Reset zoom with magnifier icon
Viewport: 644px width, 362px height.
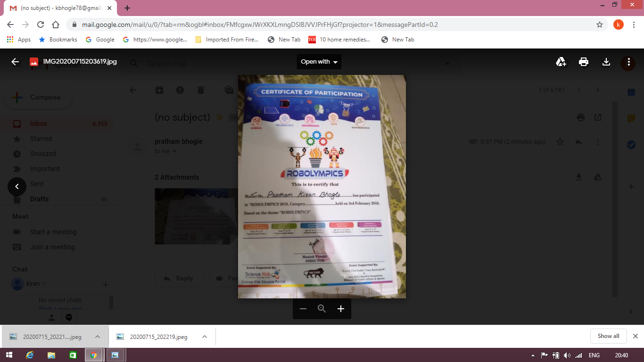(322, 309)
